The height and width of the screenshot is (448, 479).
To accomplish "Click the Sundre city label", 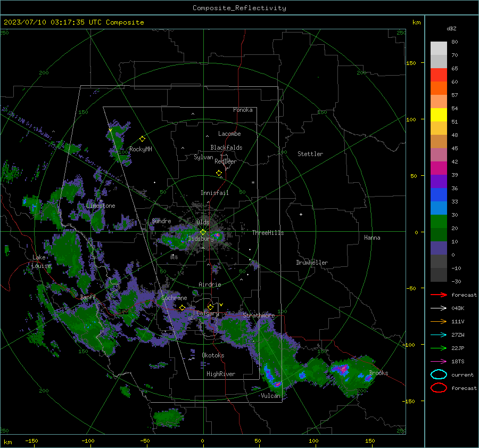I will [161, 221].
